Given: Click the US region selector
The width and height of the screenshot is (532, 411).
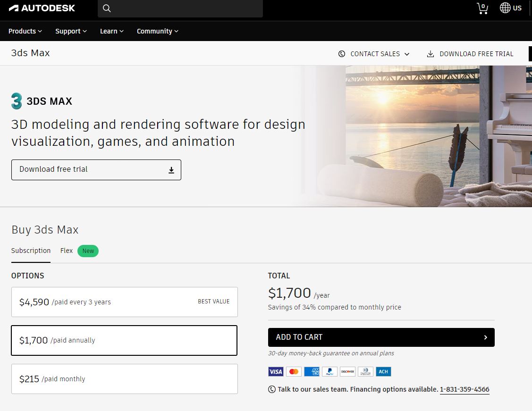Looking at the screenshot, I should coord(511,8).
